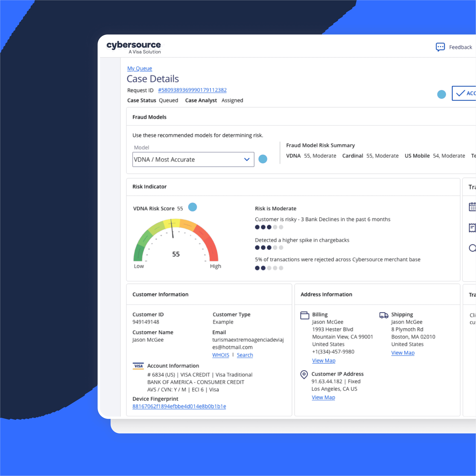Click the Cybersource logo
Screen dimensions: 476x476
134,47
